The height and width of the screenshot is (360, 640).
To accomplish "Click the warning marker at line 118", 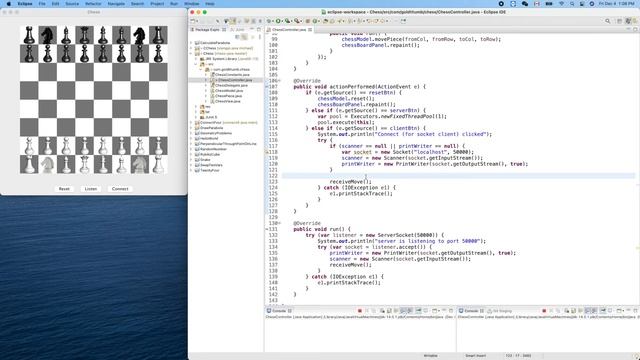I will pos(267,152).
